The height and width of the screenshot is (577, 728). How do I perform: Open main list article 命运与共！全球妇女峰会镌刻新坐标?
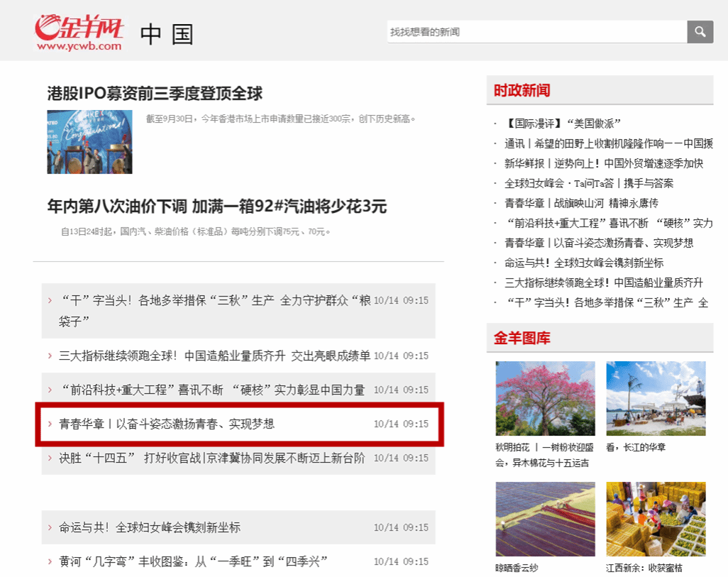click(150, 527)
